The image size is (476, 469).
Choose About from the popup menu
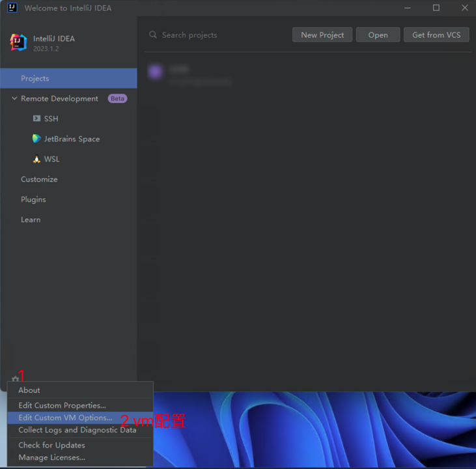coord(81,390)
